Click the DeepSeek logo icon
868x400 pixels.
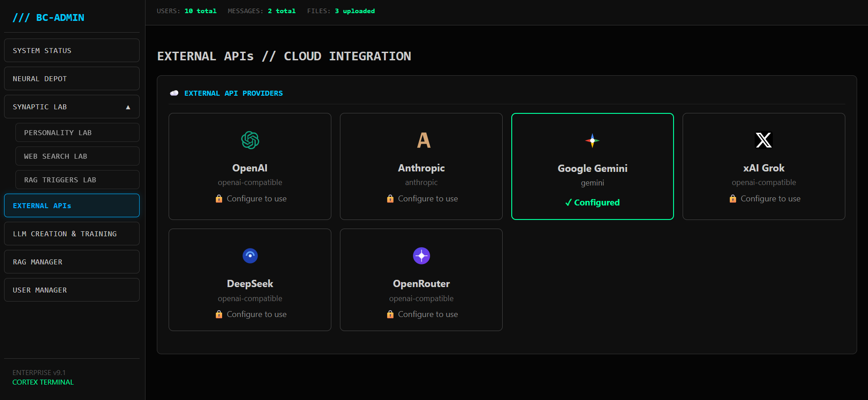[250, 256]
